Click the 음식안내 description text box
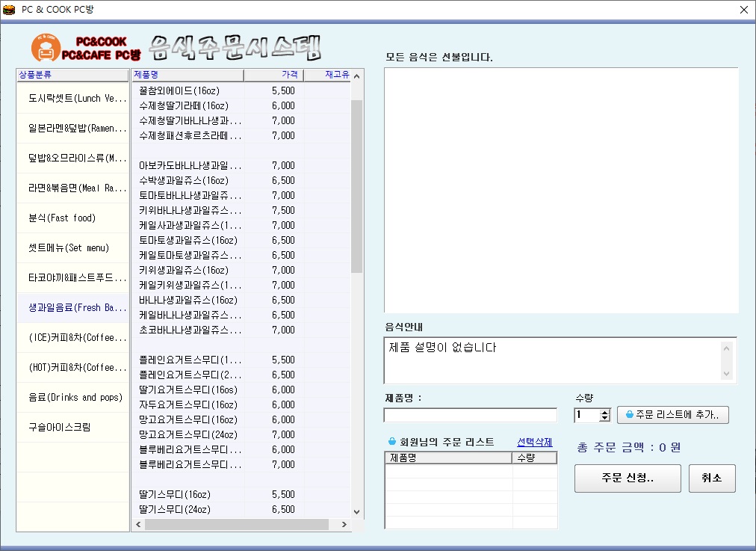The width and height of the screenshot is (756, 551). tap(561, 360)
